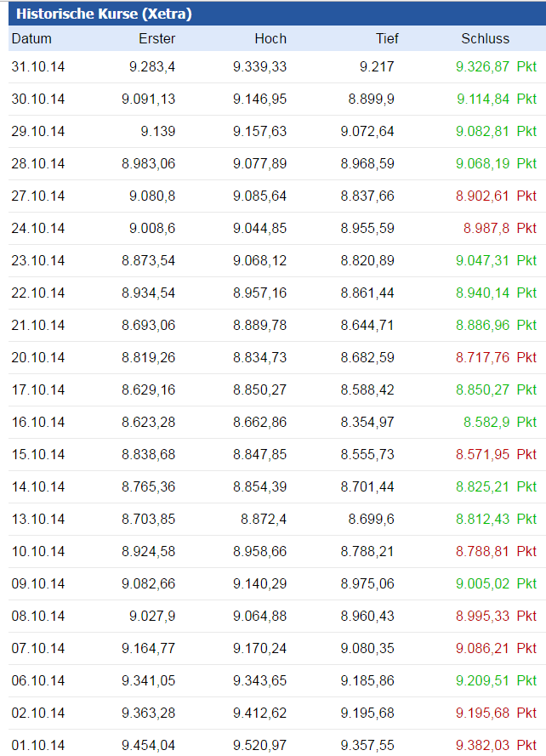The image size is (546, 756).
Task: Select the 27.10.14 date cell
Action: click(38, 196)
